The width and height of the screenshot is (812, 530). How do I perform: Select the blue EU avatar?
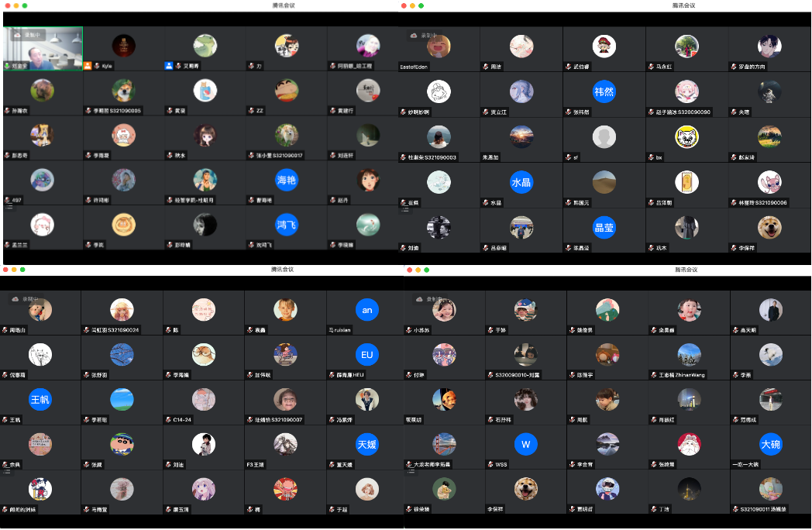pyautogui.click(x=367, y=355)
